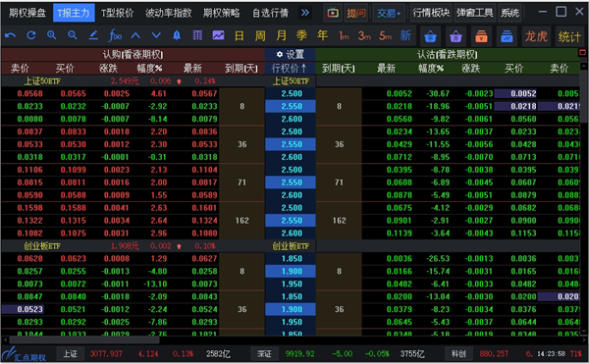Open the 龙虎 ranking button
The width and height of the screenshot is (589, 364).
pos(536,36)
